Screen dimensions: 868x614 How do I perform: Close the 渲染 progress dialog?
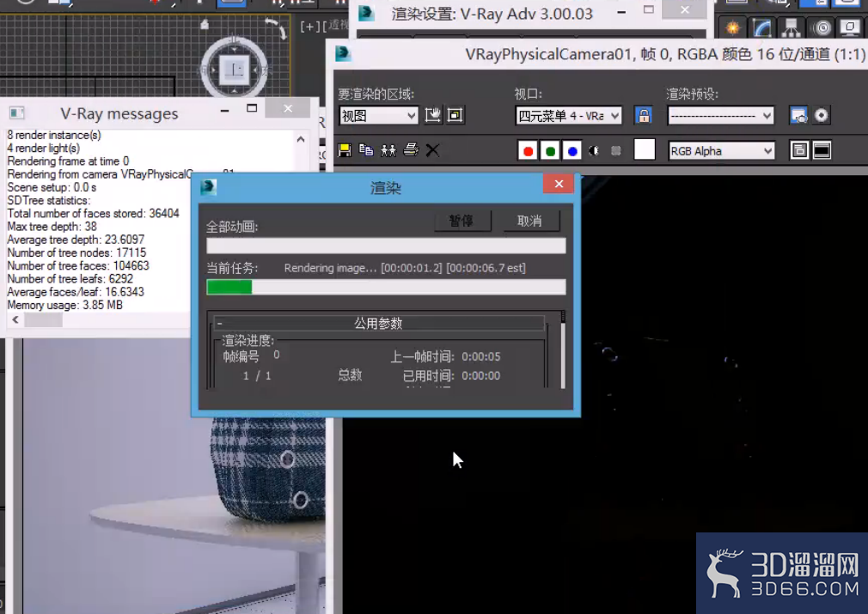tap(559, 184)
